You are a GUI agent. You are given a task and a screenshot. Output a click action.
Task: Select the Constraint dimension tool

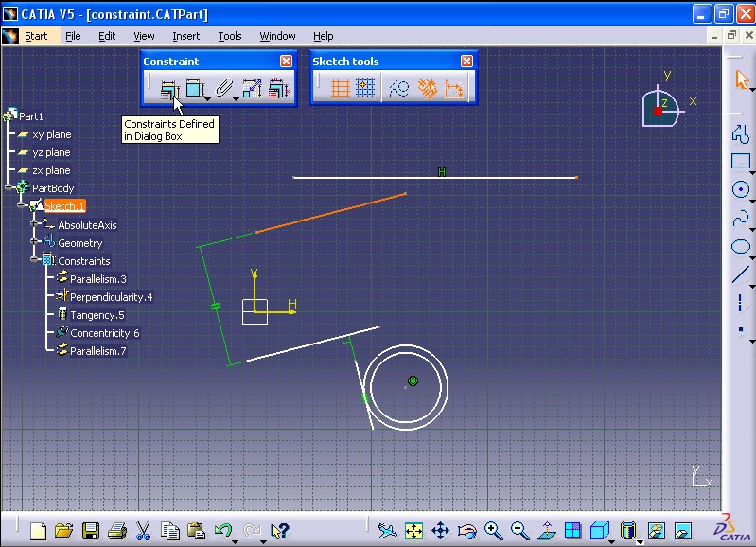point(195,88)
